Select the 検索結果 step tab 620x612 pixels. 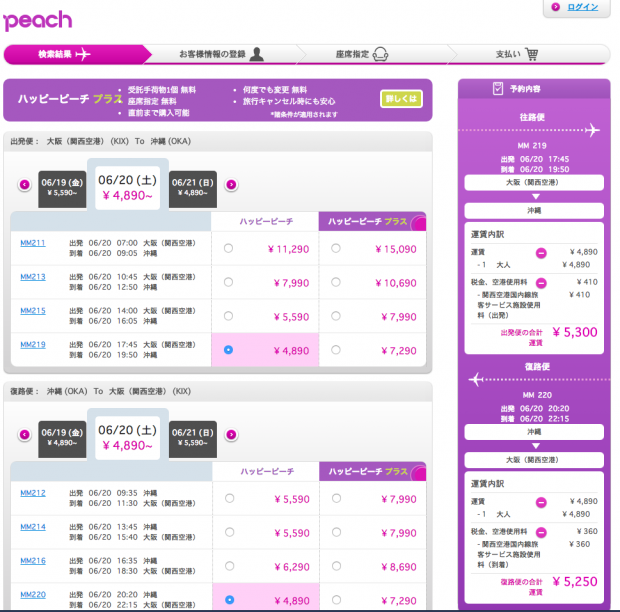(78, 54)
